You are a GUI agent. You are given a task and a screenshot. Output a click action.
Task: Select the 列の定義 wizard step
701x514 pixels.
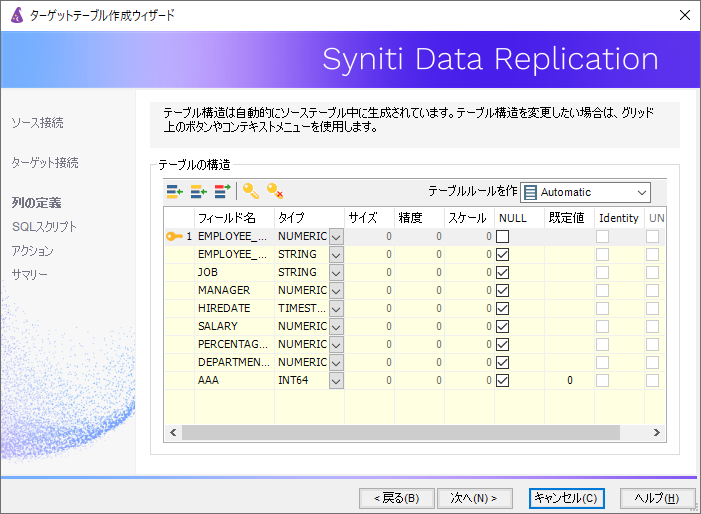click(x=36, y=203)
